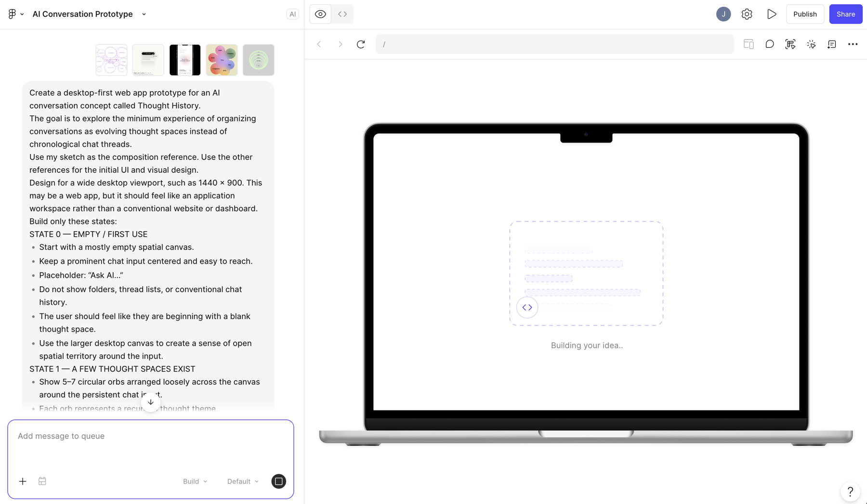Open the Default model dropdown
This screenshot has width=867, height=504.
coord(243,481)
